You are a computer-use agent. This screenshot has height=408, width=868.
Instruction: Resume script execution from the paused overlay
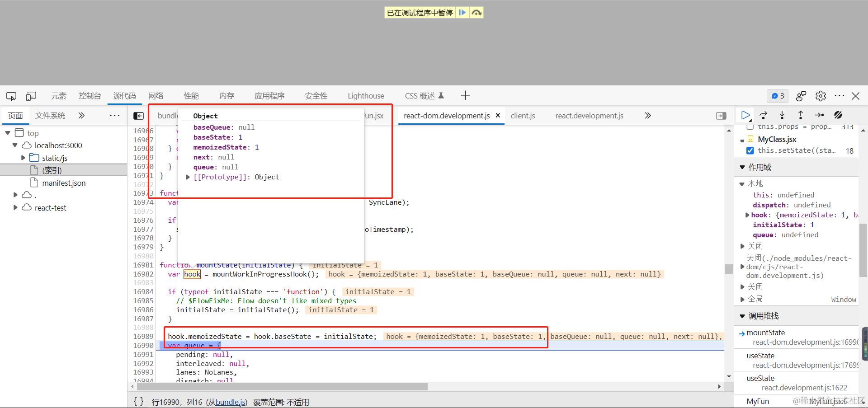click(462, 13)
